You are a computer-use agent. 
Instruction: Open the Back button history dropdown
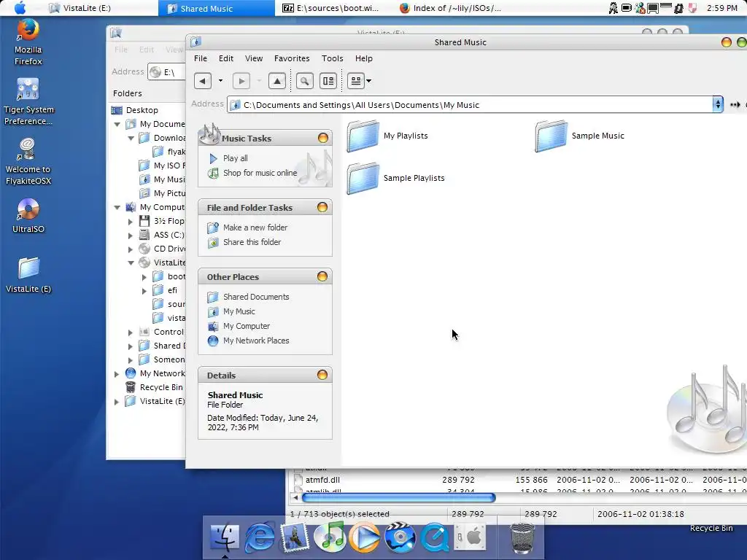[x=220, y=81]
